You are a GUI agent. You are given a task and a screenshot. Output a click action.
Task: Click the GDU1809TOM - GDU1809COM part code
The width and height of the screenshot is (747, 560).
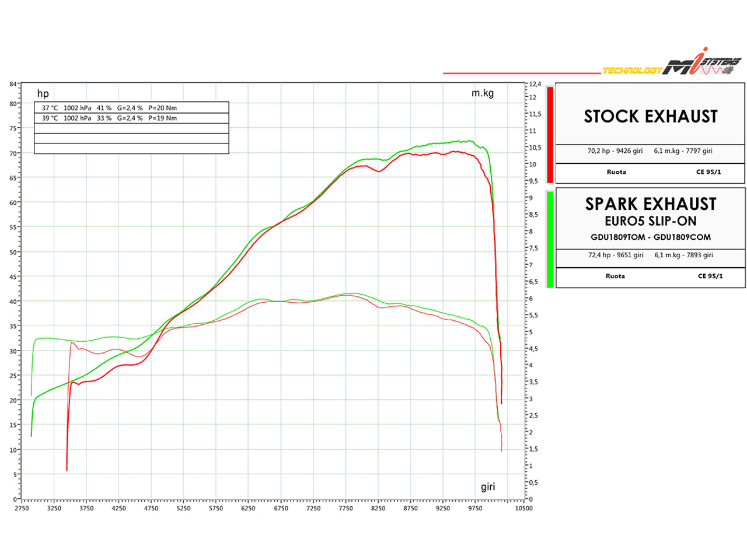(650, 237)
